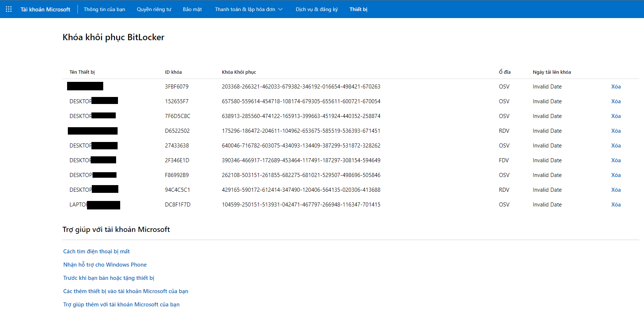644x316 pixels.
Task: Click the Khóa khôi phục BitLocker heading
Action: point(114,37)
